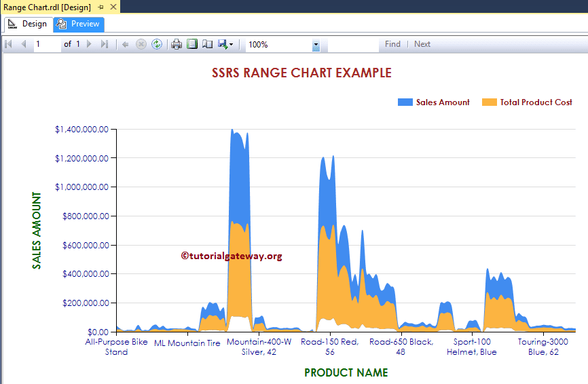Click the Road-650 Black, 48 label
The image size is (588, 384).
[401, 347]
